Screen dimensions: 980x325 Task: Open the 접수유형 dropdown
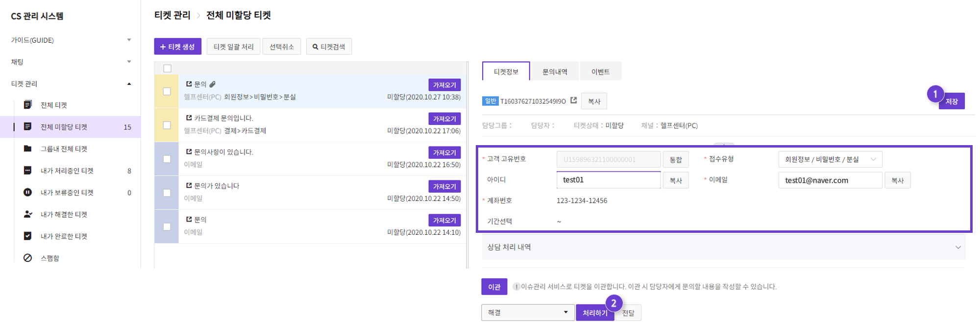pyautogui.click(x=830, y=159)
